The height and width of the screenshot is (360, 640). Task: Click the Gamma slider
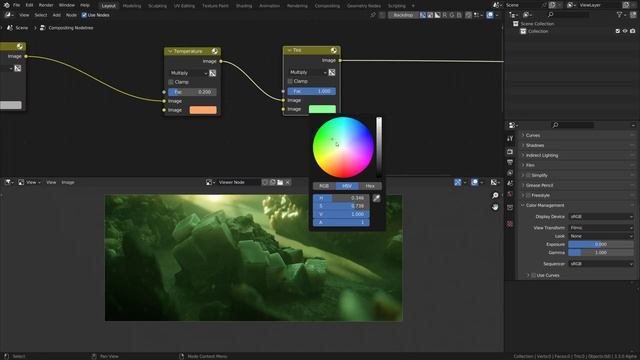(601, 253)
